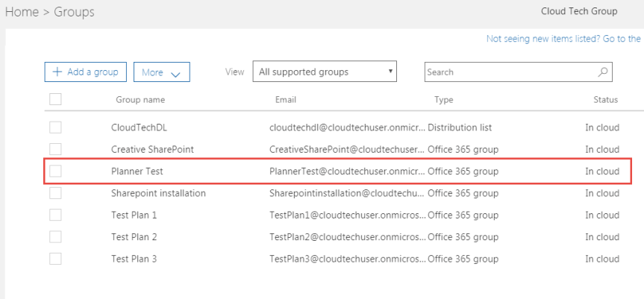Screen dimensions: 644x299
Task: Click the Add a group button
Action: tap(86, 72)
